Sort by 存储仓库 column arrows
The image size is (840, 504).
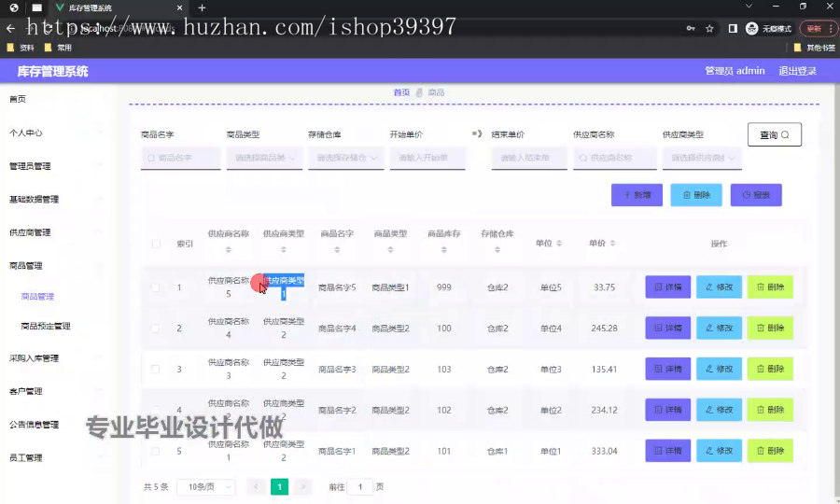pyautogui.click(x=497, y=249)
